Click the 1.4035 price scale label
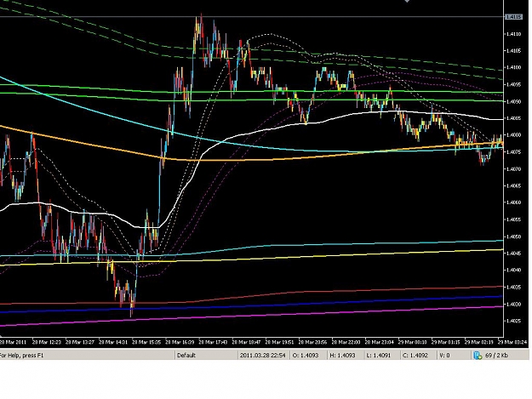 (513, 288)
